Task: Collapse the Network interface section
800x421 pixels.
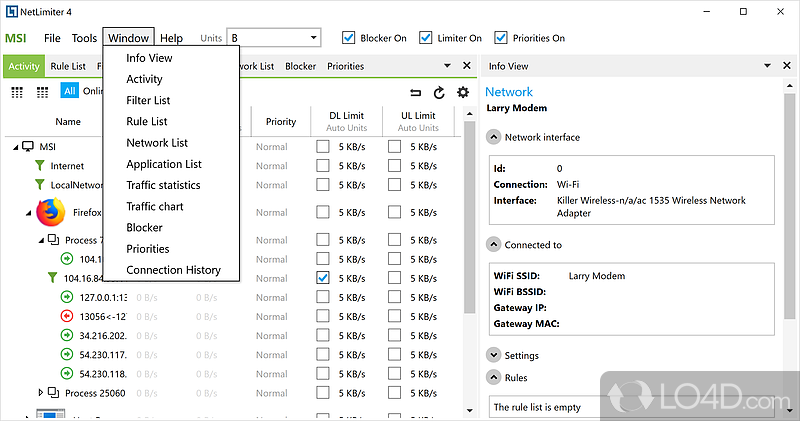Action: click(493, 137)
